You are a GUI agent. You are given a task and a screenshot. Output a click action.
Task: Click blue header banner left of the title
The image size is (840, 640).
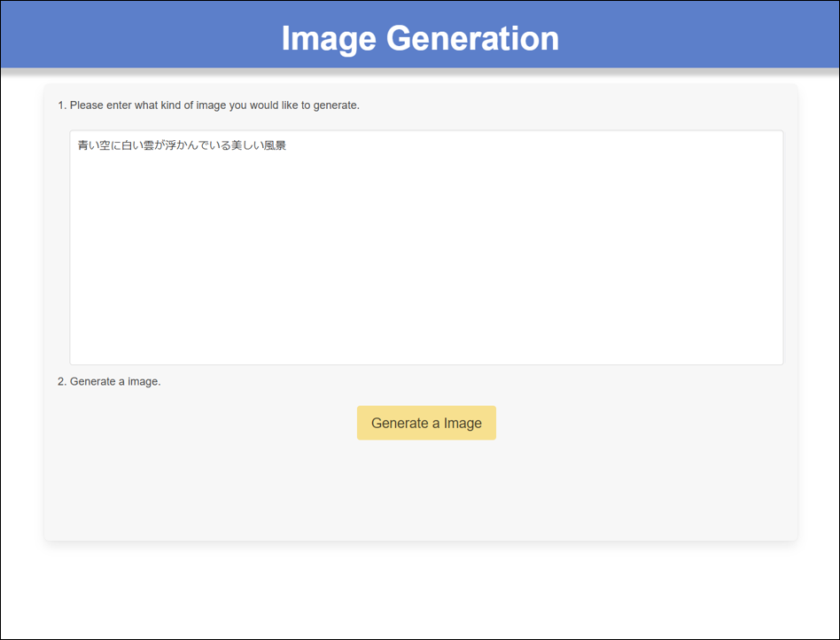point(133,35)
